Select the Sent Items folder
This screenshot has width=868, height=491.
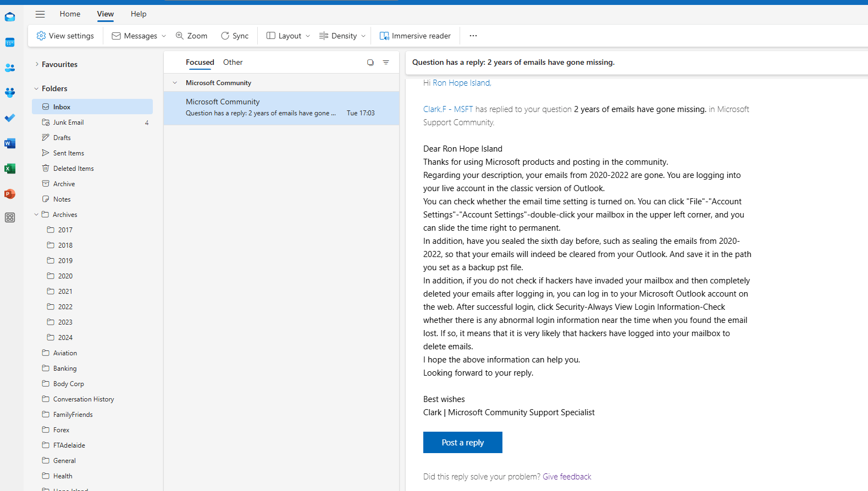click(92, 153)
